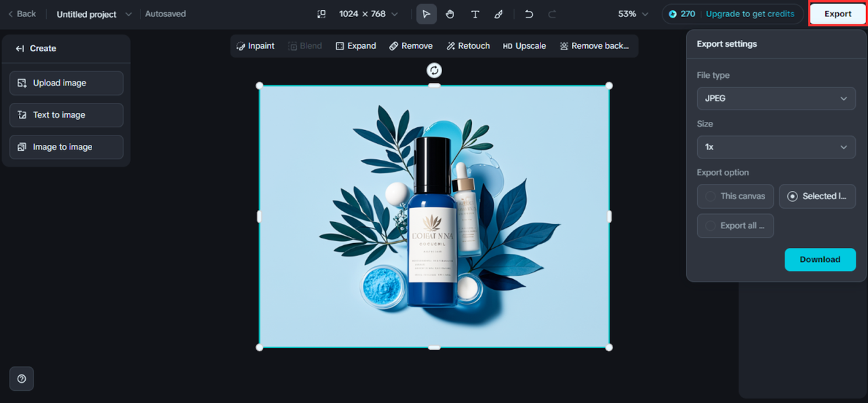This screenshot has height=403, width=868.
Task: Open the Size 1x dropdown
Action: click(x=776, y=147)
